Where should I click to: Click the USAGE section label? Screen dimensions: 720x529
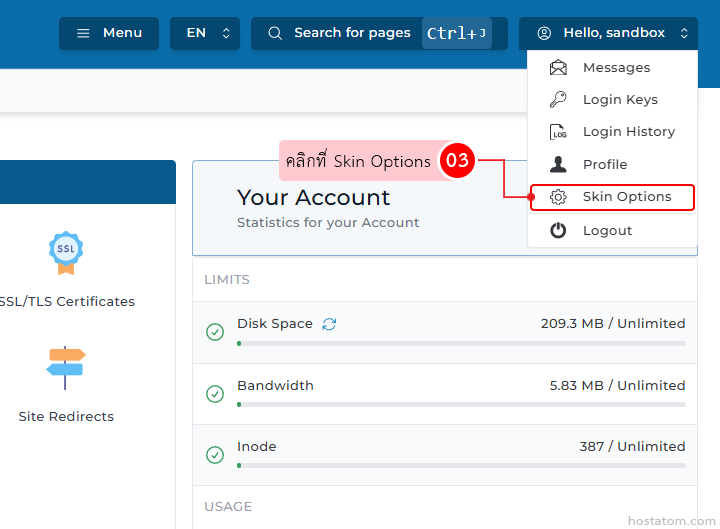228,506
